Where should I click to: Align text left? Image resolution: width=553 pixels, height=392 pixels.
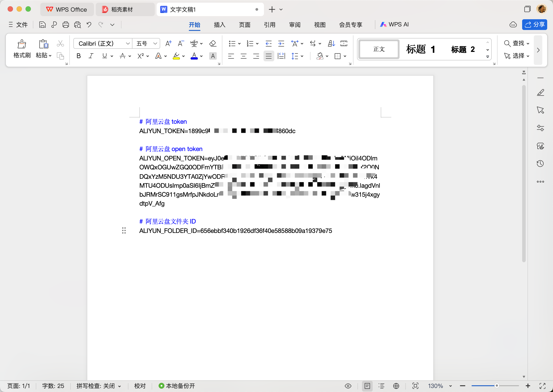(231, 56)
